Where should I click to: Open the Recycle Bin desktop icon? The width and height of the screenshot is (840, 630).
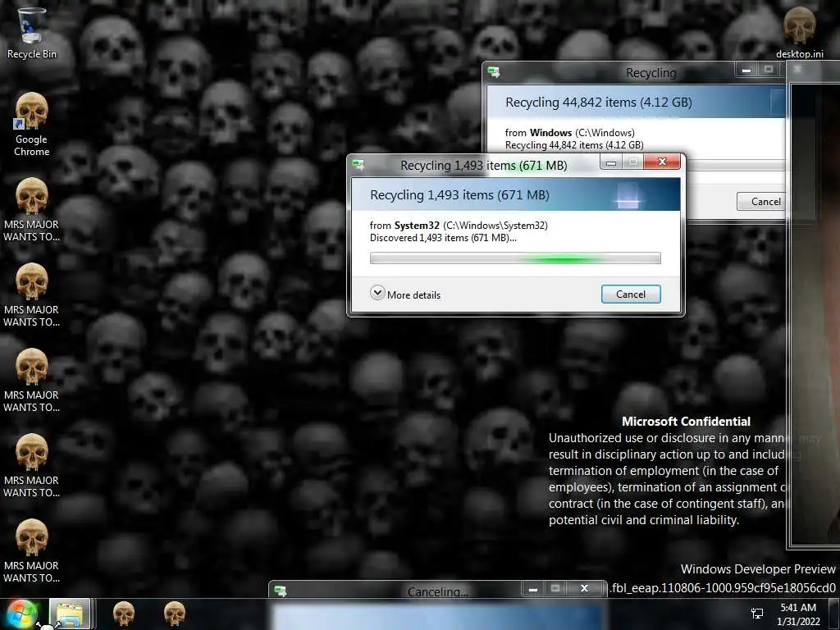click(31, 33)
